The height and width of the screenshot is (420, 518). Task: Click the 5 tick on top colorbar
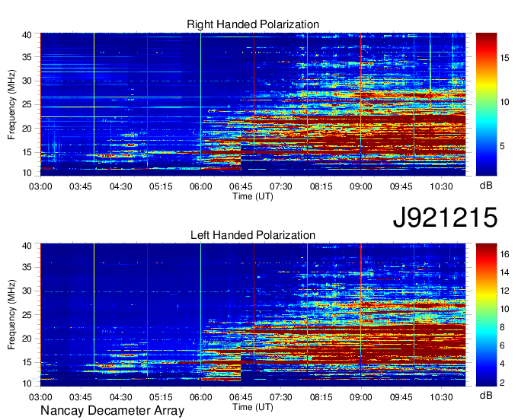502,146
